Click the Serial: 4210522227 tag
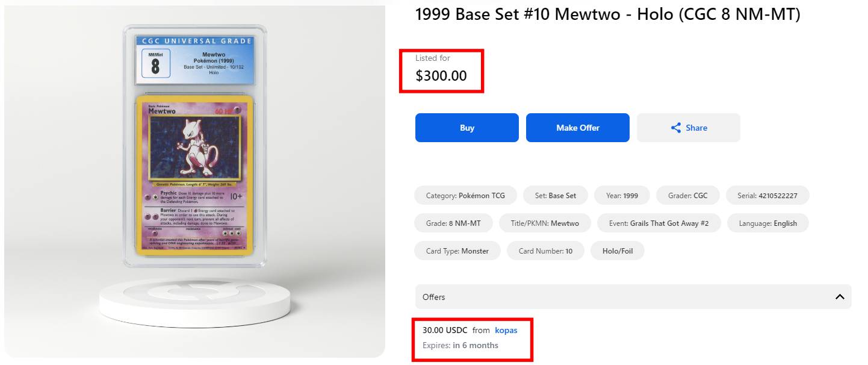 (767, 196)
